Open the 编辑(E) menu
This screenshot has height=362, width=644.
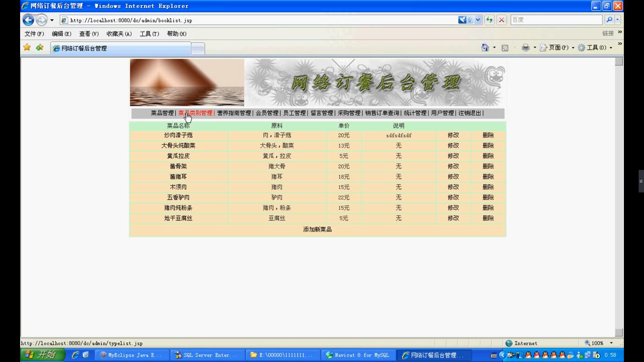[62, 34]
